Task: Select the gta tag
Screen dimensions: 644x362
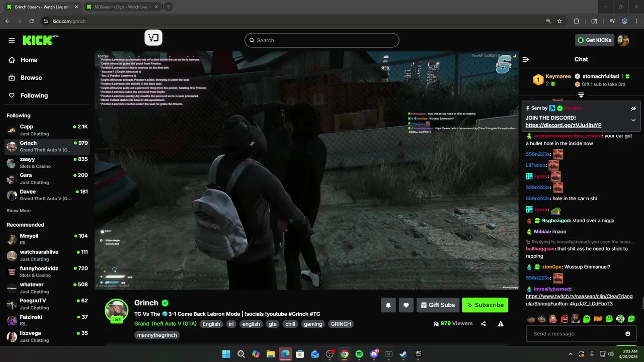Action: pos(273,324)
